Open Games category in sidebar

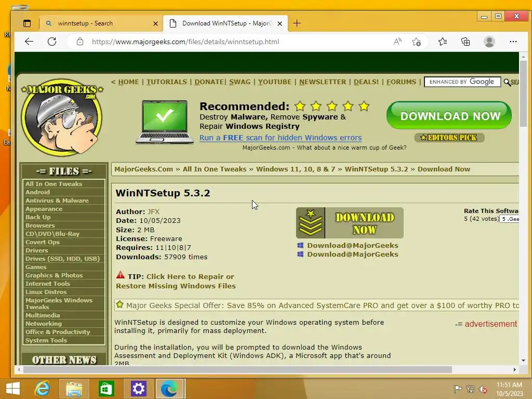(36, 267)
